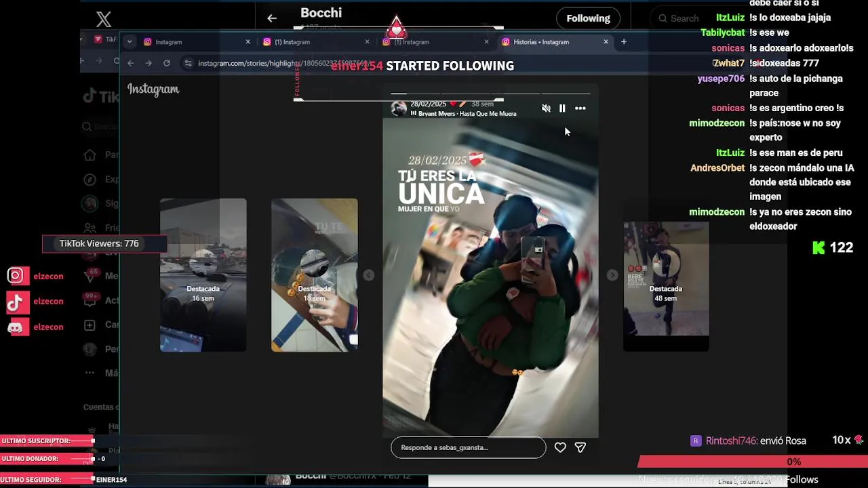Click the X logo in the background window
The width and height of the screenshot is (868, 488).
pyautogui.click(x=103, y=19)
